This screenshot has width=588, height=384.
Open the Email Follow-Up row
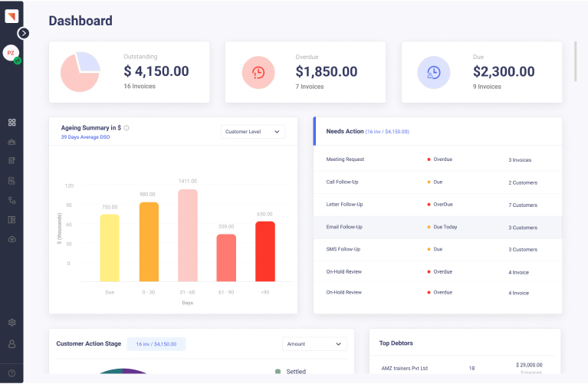pyautogui.click(x=438, y=227)
